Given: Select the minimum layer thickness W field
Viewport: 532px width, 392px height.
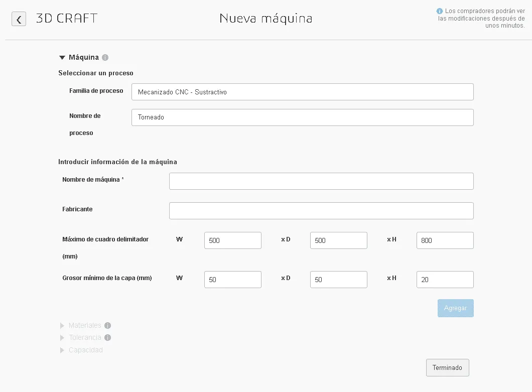Looking at the screenshot, I should [232, 280].
